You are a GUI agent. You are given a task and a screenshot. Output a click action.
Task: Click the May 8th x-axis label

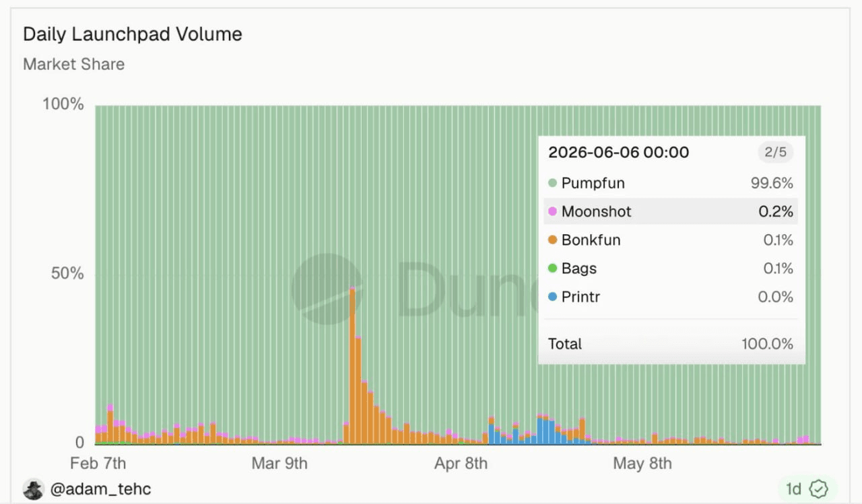point(642,464)
